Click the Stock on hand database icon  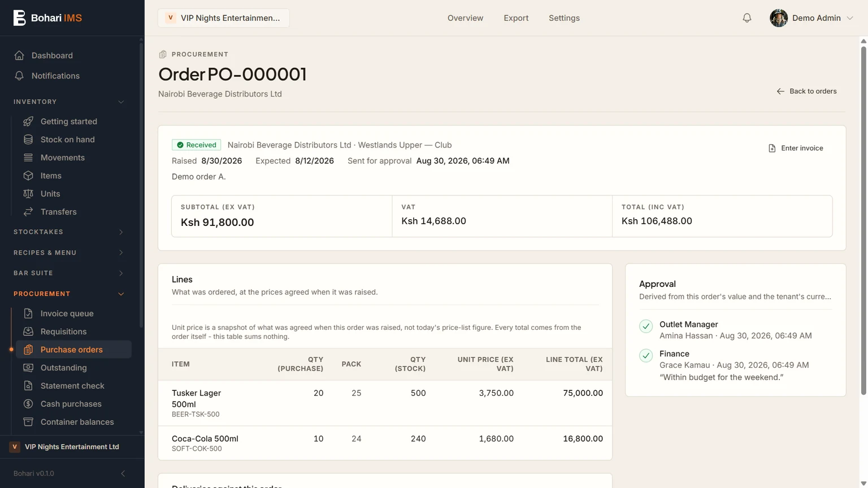tap(28, 140)
